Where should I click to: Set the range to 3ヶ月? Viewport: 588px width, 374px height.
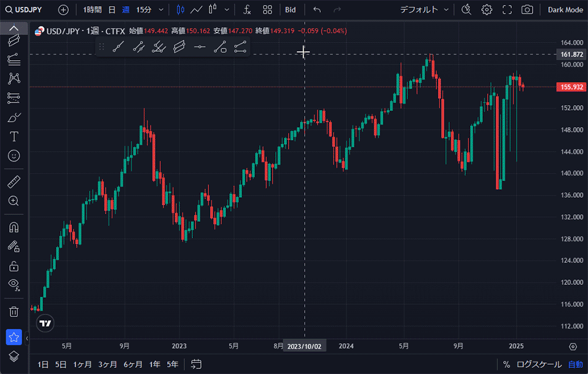click(108, 364)
